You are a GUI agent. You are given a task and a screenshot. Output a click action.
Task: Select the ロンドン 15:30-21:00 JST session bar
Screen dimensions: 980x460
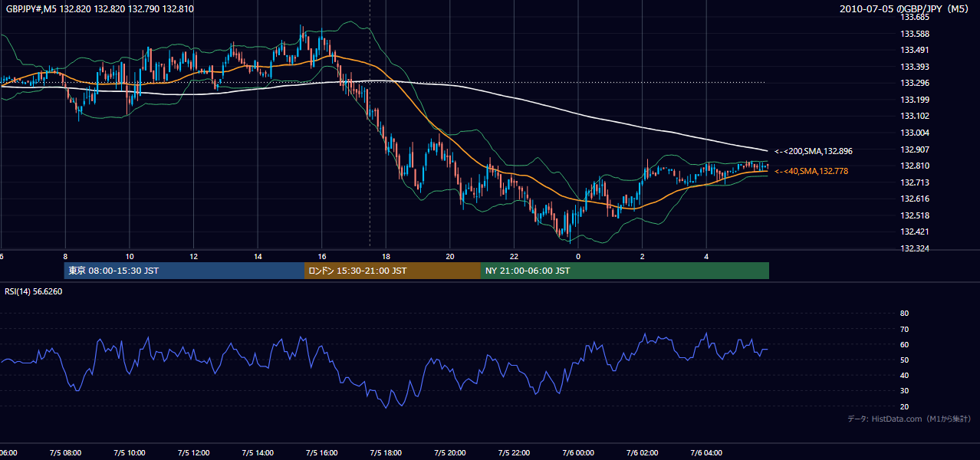click(393, 271)
